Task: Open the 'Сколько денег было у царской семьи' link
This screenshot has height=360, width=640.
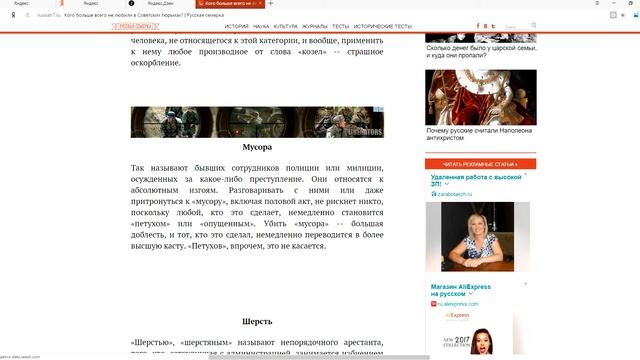Action: [x=481, y=51]
